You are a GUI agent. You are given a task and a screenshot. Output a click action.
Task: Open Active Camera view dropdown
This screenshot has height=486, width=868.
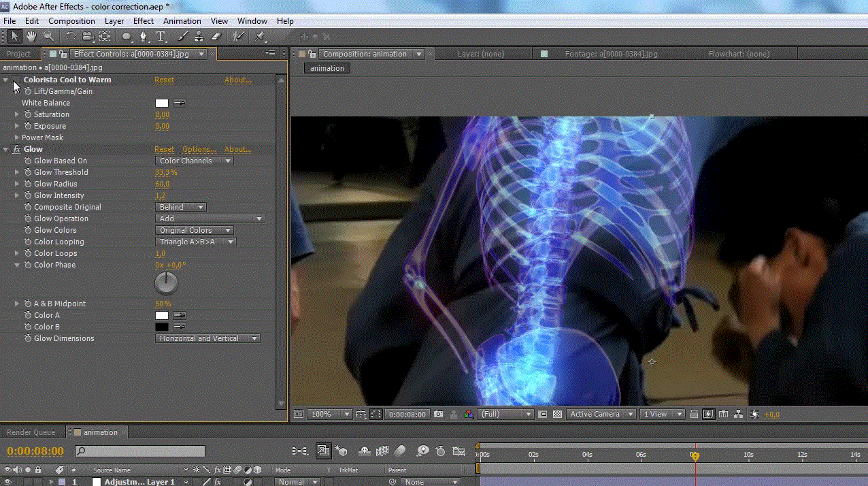click(601, 414)
